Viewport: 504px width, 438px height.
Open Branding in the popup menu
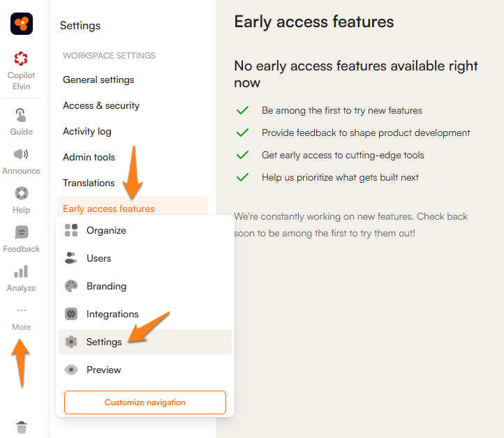pos(106,286)
